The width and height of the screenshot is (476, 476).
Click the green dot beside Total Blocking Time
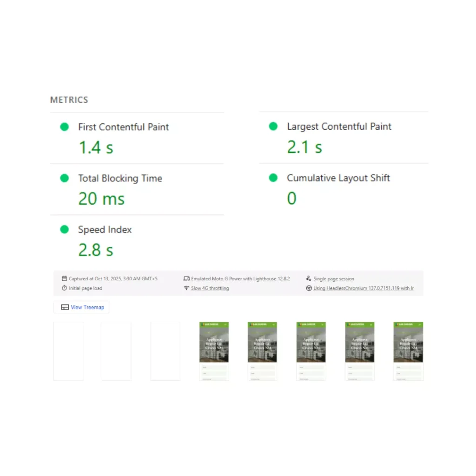coord(64,178)
